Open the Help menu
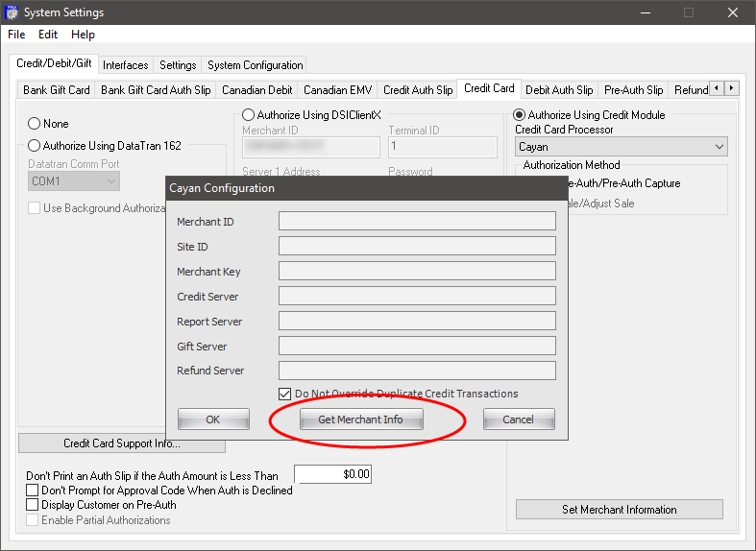The height and width of the screenshot is (551, 756). 83,35
